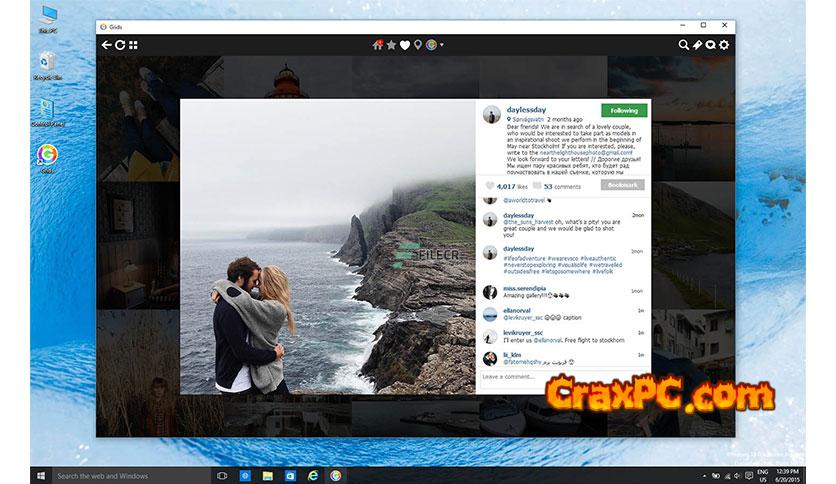This screenshot has height=484, width=836.
Task: Click the gray Bookmark button
Action: 623,185
